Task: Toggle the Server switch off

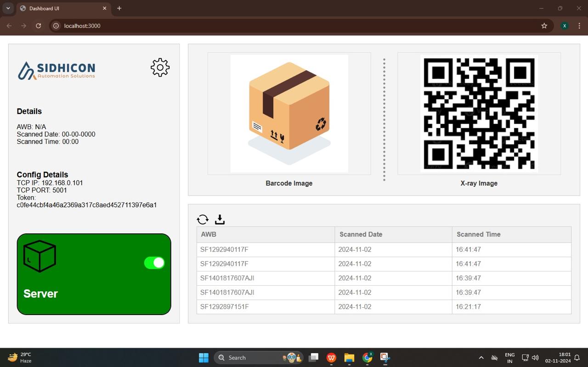Action: click(x=154, y=263)
